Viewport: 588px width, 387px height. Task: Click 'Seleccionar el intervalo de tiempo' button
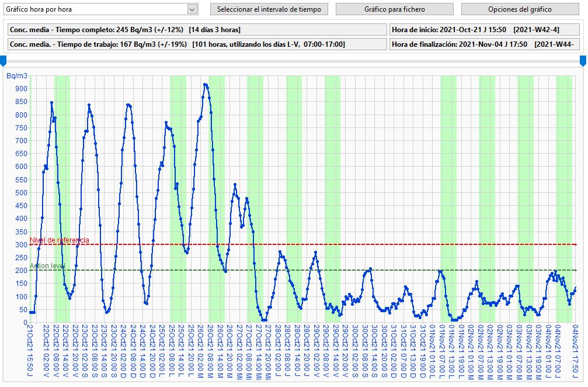tap(269, 9)
